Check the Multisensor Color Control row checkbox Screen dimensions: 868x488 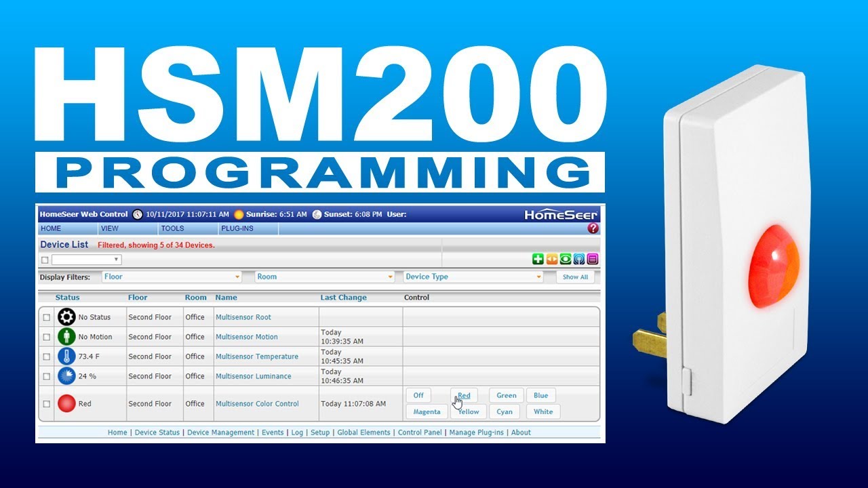tap(46, 404)
